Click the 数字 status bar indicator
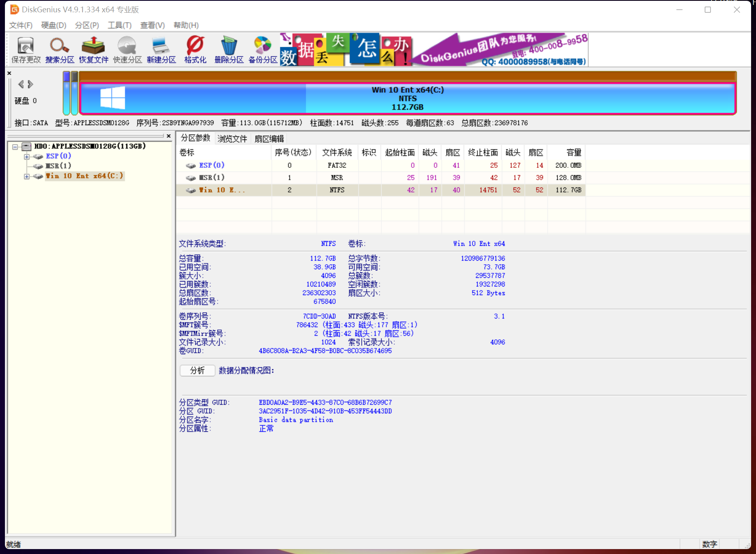 [x=710, y=544]
